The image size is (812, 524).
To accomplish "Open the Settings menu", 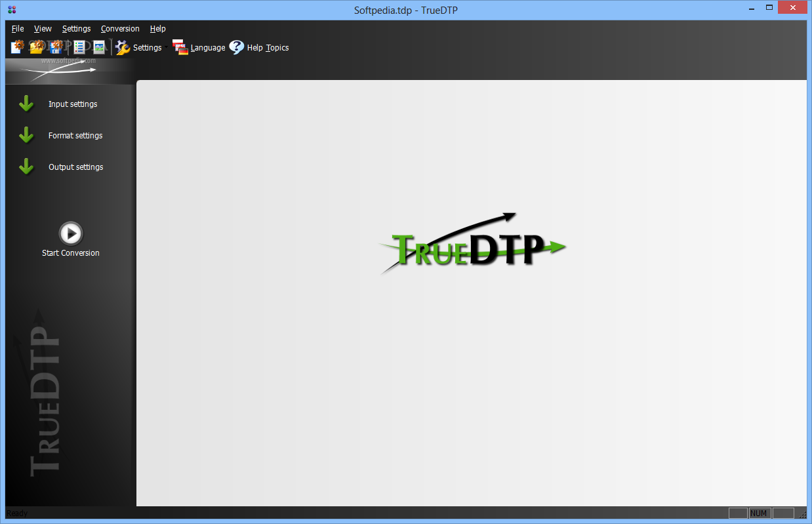I will 77,29.
